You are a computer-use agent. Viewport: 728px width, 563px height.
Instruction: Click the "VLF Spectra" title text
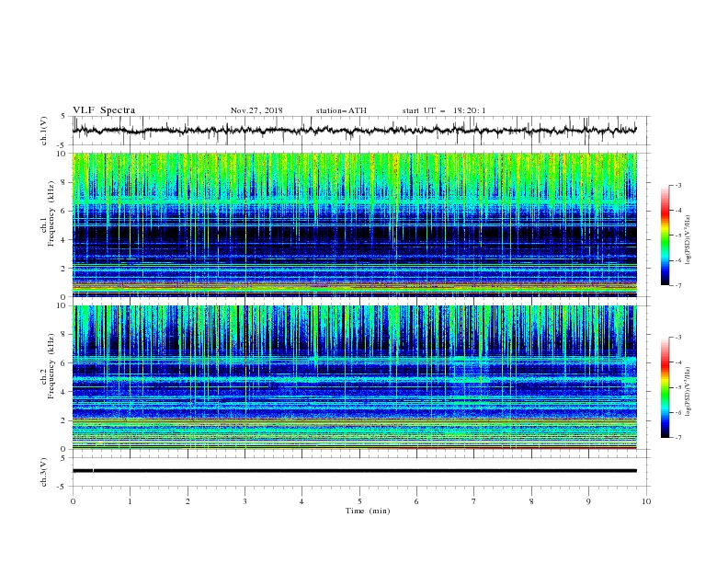click(x=104, y=110)
